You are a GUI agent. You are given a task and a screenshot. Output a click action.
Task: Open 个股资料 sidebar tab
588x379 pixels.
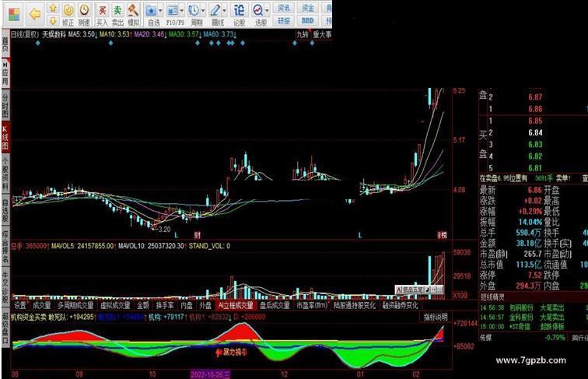[5, 174]
